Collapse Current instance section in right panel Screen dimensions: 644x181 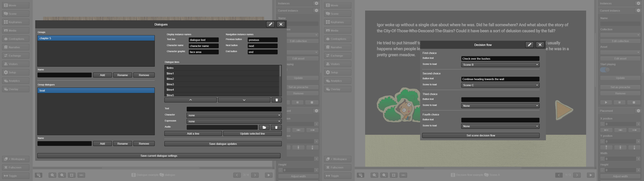638,11
